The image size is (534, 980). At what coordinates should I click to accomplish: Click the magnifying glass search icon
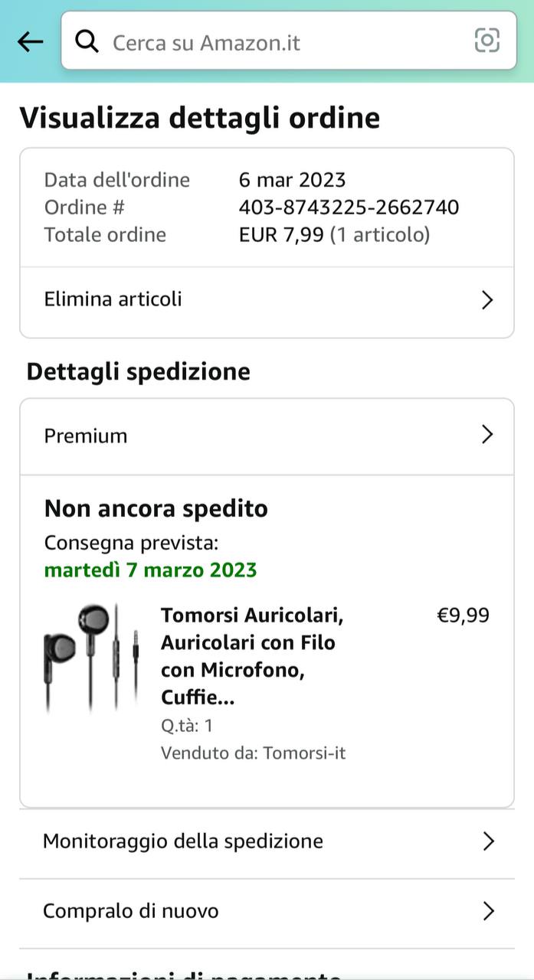pyautogui.click(x=87, y=41)
